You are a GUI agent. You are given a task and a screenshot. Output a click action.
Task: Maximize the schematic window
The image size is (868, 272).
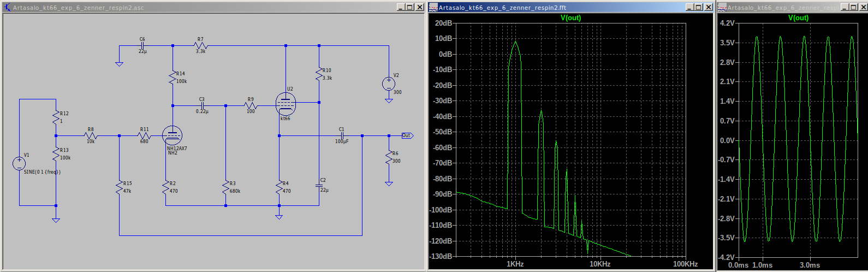(x=410, y=8)
